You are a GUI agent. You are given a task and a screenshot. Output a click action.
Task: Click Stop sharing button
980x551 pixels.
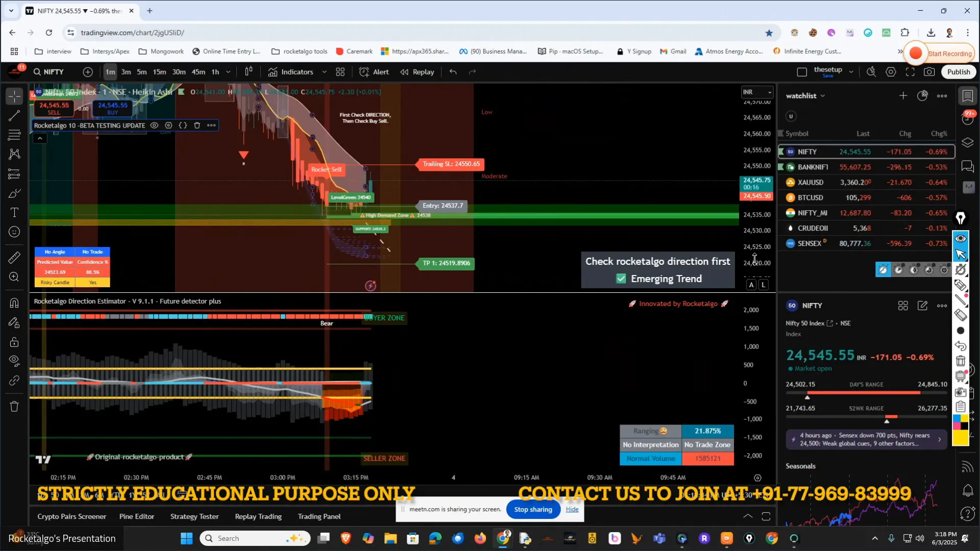coord(533,509)
